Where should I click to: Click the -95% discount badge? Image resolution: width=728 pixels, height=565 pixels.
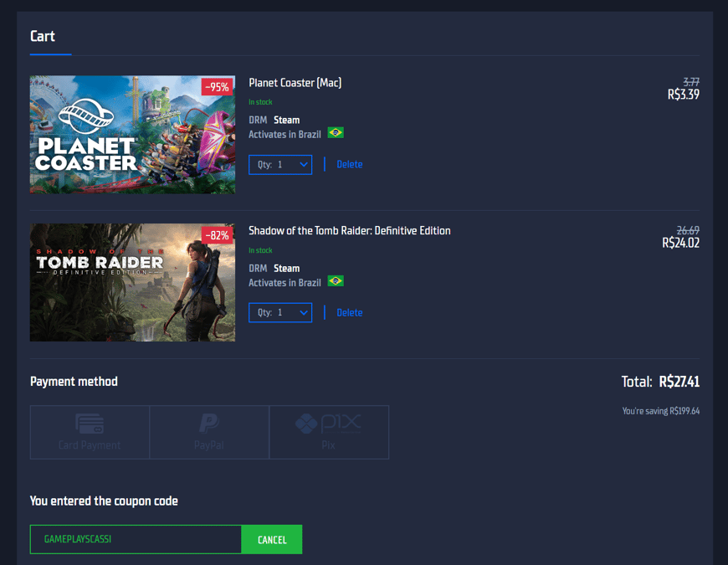coord(217,87)
